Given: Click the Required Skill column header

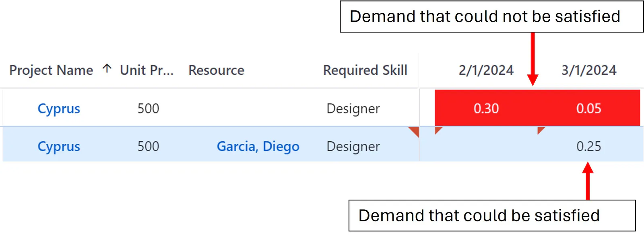Looking at the screenshot, I should pyautogui.click(x=365, y=70).
